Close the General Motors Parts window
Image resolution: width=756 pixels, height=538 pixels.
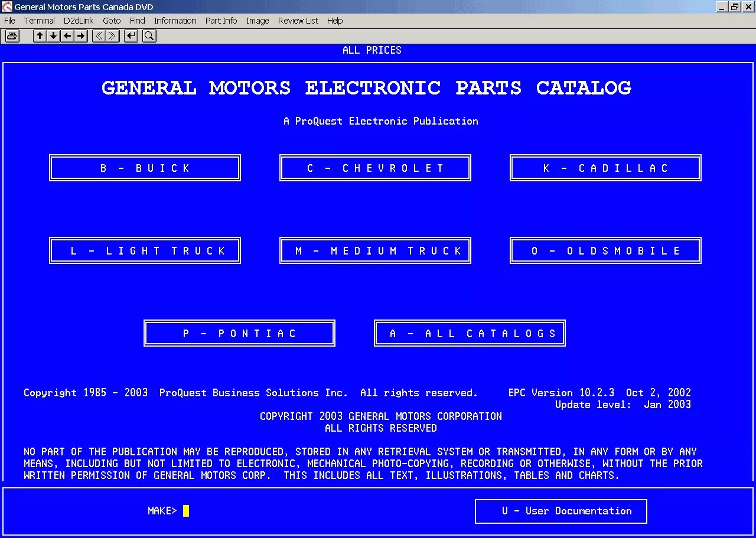tap(748, 7)
